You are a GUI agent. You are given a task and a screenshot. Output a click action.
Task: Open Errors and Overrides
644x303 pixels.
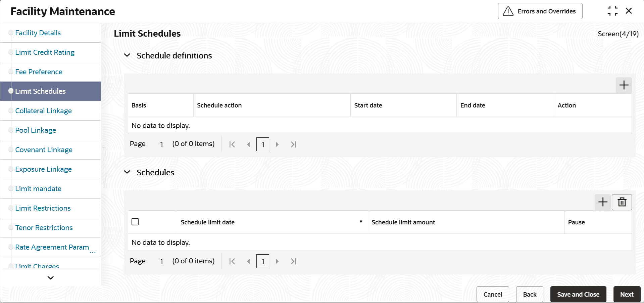540,11
